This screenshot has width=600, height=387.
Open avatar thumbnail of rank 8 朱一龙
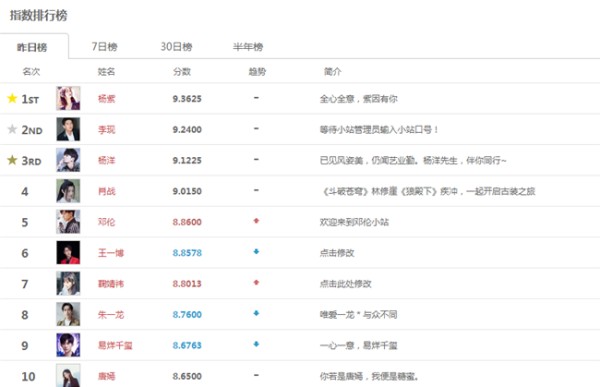click(x=68, y=314)
